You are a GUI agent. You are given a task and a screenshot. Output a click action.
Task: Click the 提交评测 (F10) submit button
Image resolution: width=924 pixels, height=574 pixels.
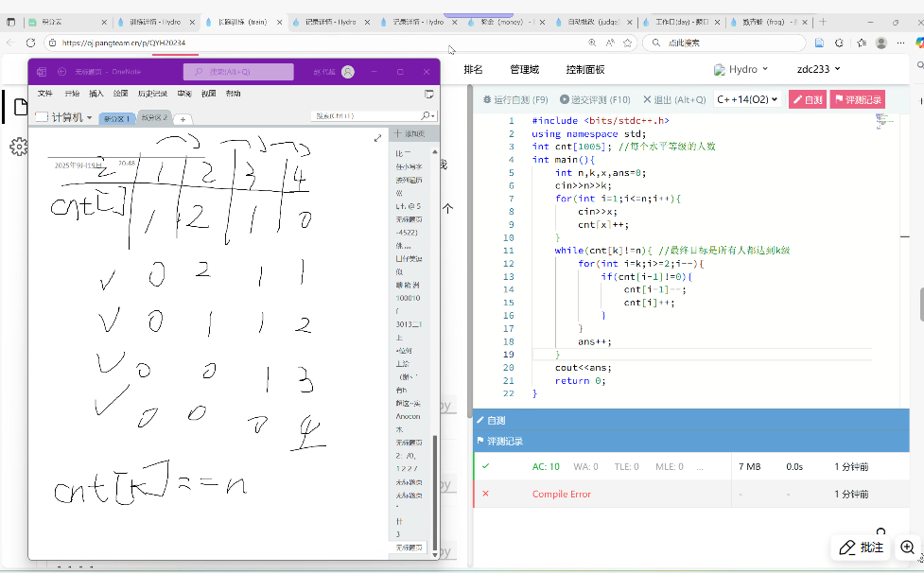595,99
